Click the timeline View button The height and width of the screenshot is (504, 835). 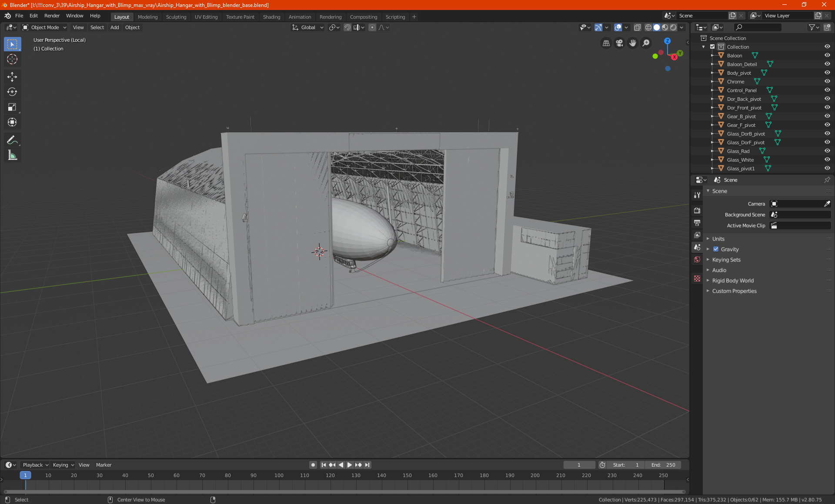click(x=84, y=465)
